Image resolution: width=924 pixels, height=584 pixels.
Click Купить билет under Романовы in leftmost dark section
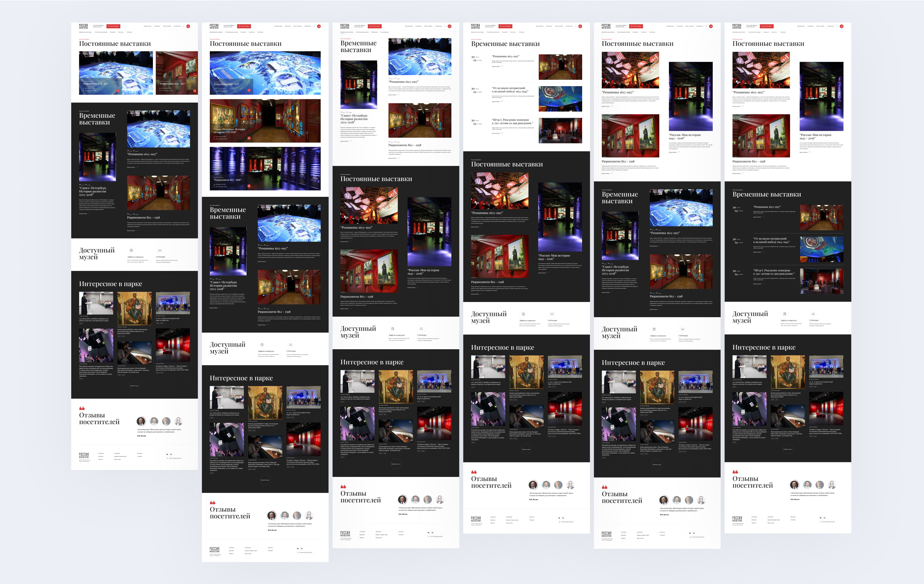[x=131, y=167]
